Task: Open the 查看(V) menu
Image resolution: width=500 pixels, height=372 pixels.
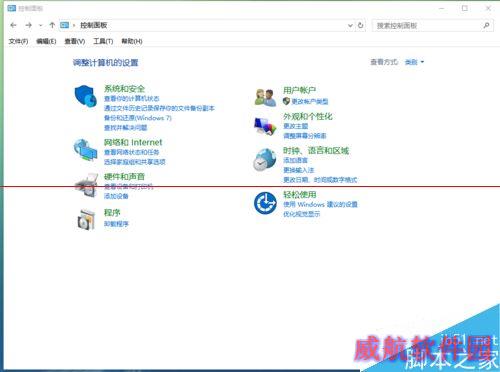Action: pyautogui.click(x=75, y=41)
